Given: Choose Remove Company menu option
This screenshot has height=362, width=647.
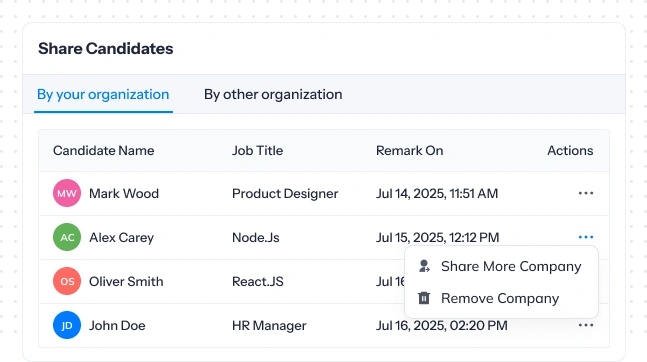Looking at the screenshot, I should point(501,298).
